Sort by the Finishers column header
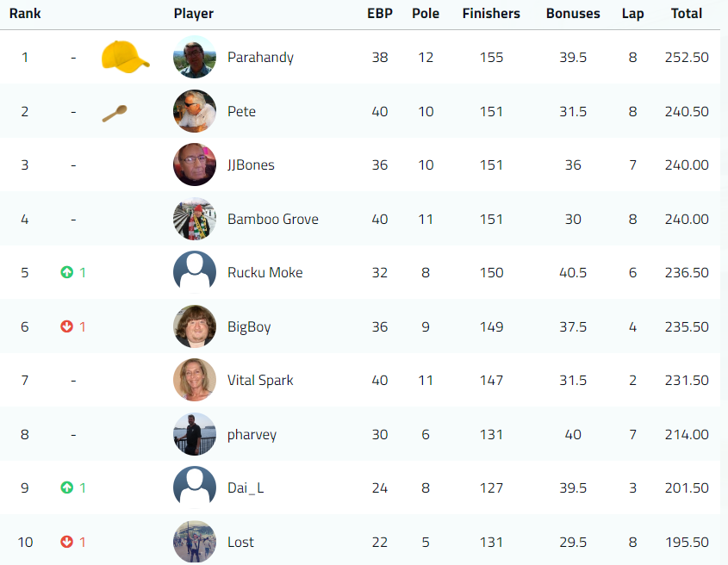728x565 pixels. 491,14
